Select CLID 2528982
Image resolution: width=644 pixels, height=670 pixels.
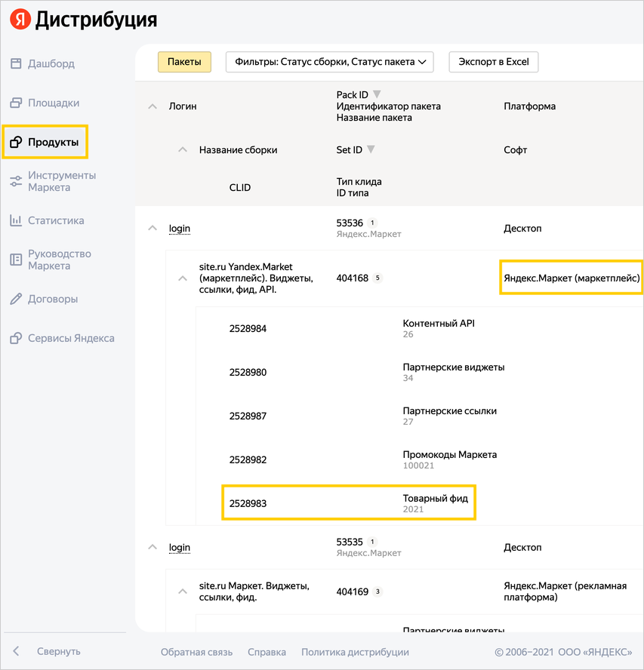[248, 459]
